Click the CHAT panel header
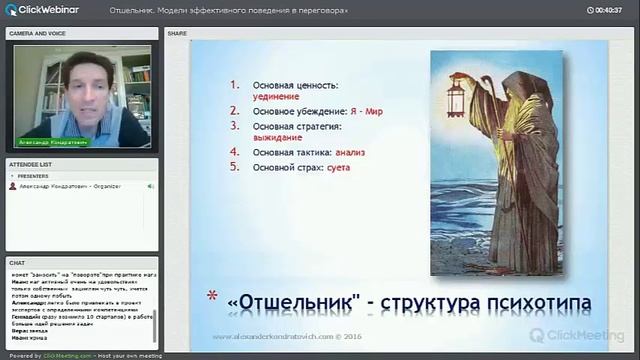Viewport: 640px width, 360px height. (x=82, y=263)
